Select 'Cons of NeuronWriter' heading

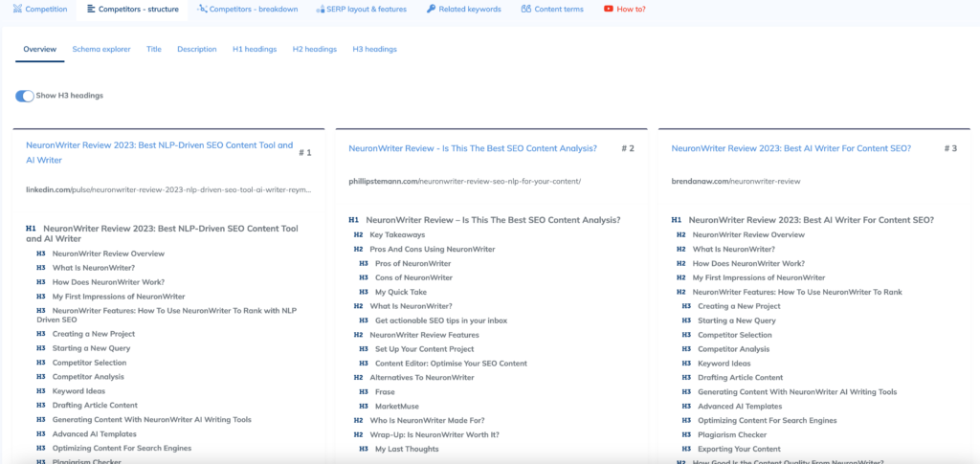tap(413, 277)
